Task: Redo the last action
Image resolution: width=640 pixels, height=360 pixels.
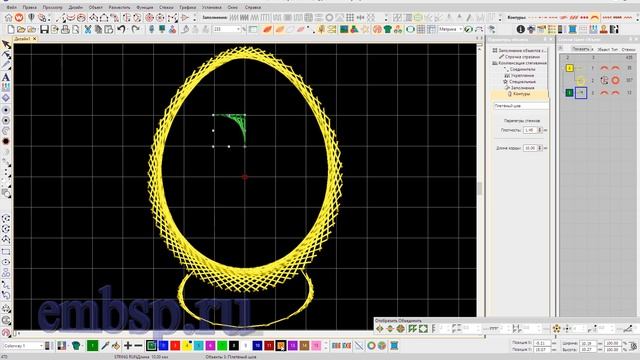Action: (135, 29)
